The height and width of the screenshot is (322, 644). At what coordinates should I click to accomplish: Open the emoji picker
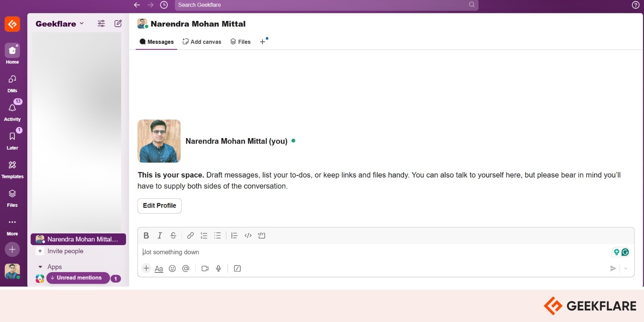click(x=172, y=268)
